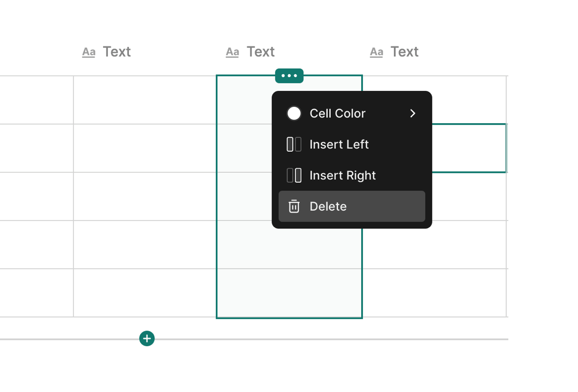Click the Aa icon of last column
The height and width of the screenshot is (392, 578).
click(x=376, y=52)
